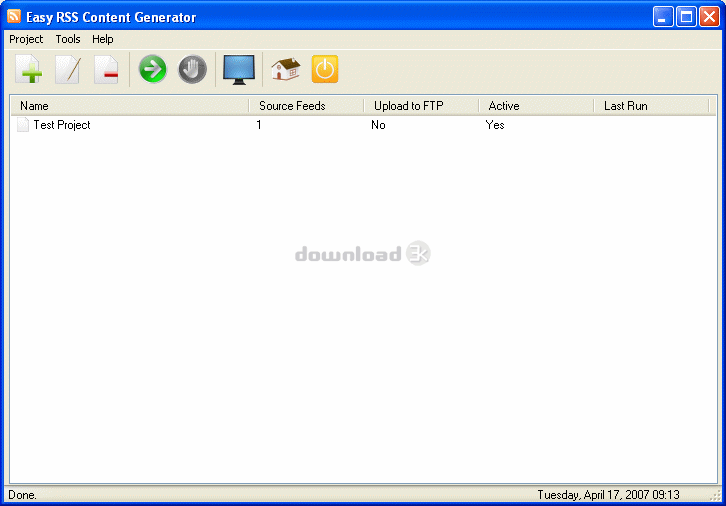Sort by the Last Run column header
726x506 pixels.
pos(651,106)
